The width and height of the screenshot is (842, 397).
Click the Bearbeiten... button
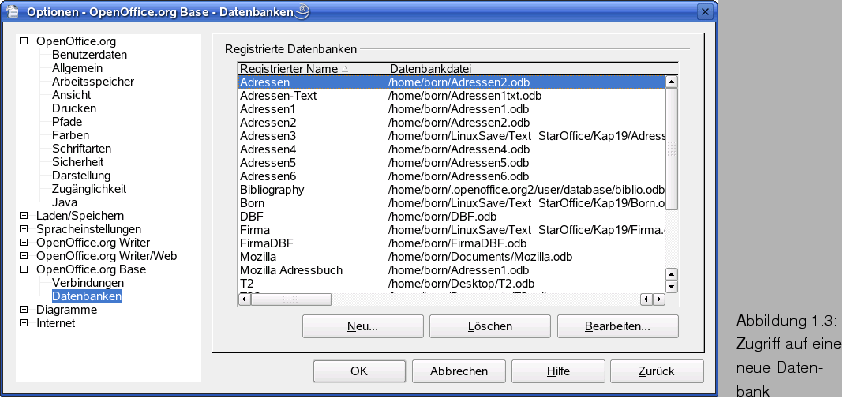pos(618,326)
